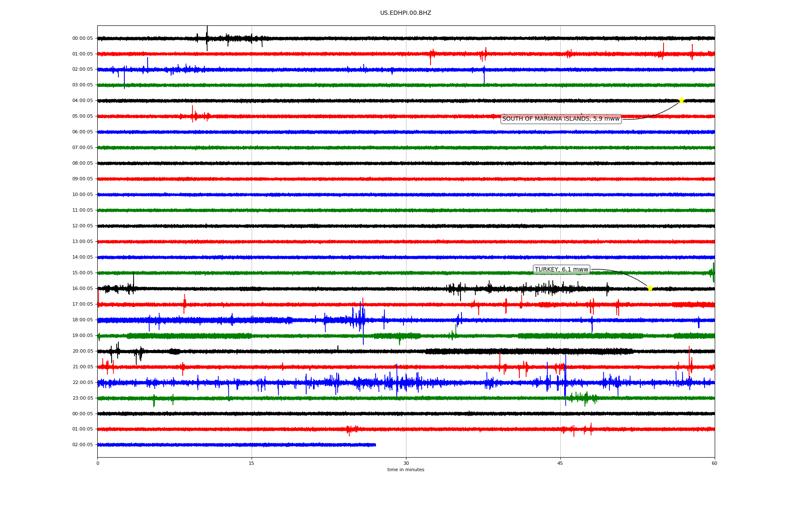Click the green spike at end of 15:00:05 trace
The width and height of the screenshot is (812, 508).
(713, 273)
